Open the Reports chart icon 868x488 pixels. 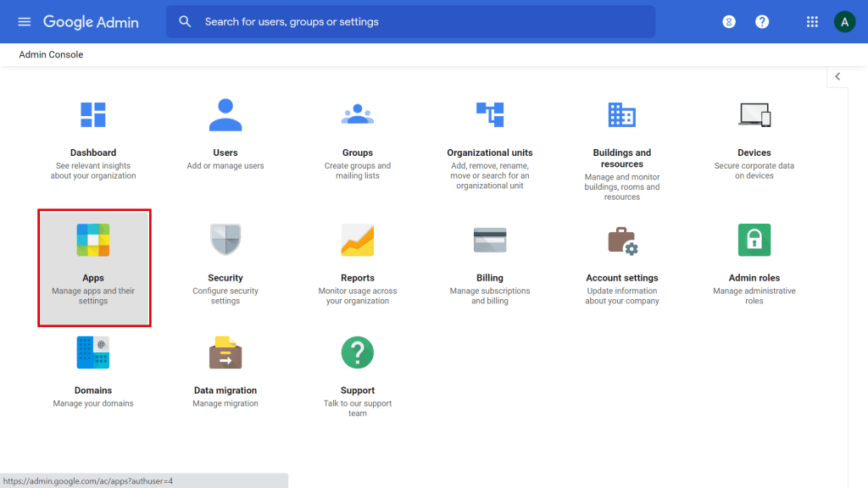[358, 240]
